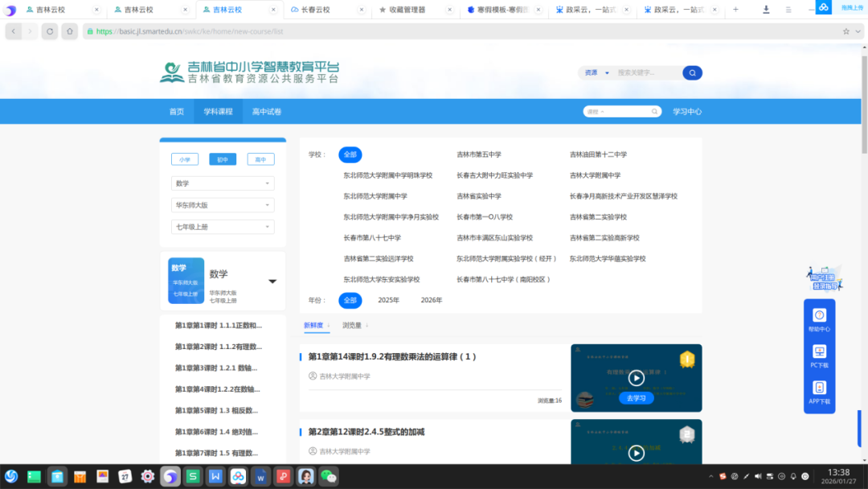Open WeChat from the taskbar
868x489 pixels.
tap(329, 476)
